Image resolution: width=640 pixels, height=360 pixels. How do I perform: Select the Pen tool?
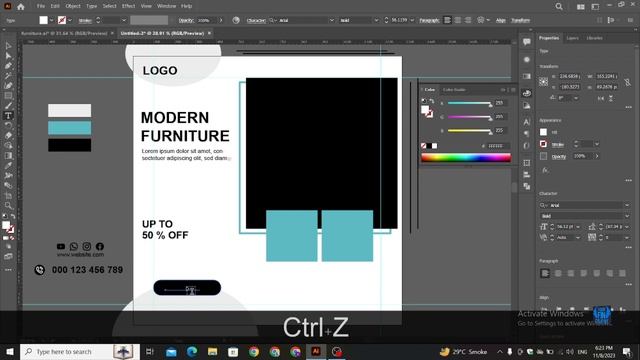[x=8, y=66]
